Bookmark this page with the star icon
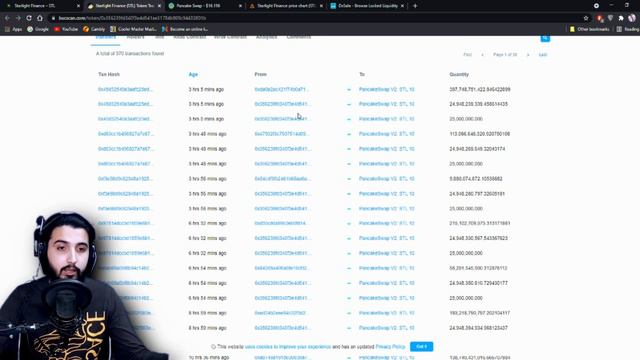 pos(586,18)
